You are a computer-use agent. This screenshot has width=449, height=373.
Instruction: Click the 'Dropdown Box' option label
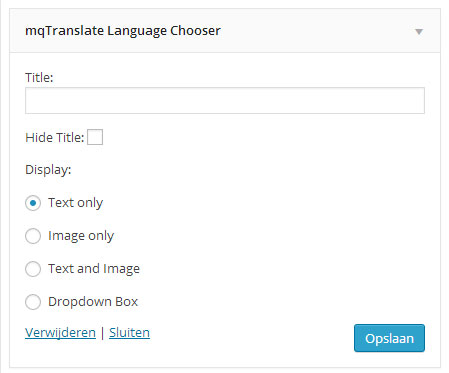tap(93, 301)
